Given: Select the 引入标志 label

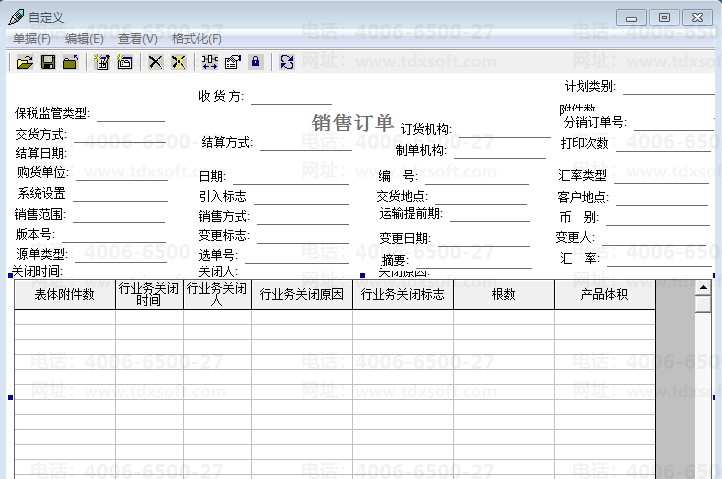Looking at the screenshot, I should (223, 197).
